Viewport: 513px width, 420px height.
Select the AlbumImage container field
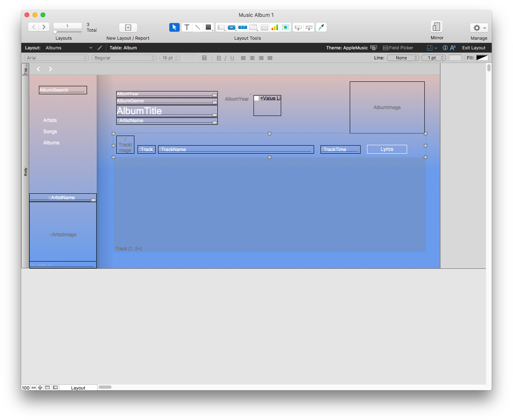(x=387, y=108)
